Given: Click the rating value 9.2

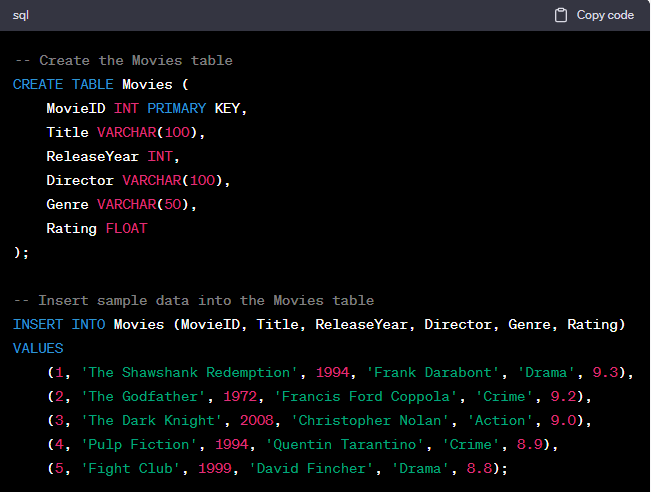Looking at the screenshot, I should click(563, 397).
